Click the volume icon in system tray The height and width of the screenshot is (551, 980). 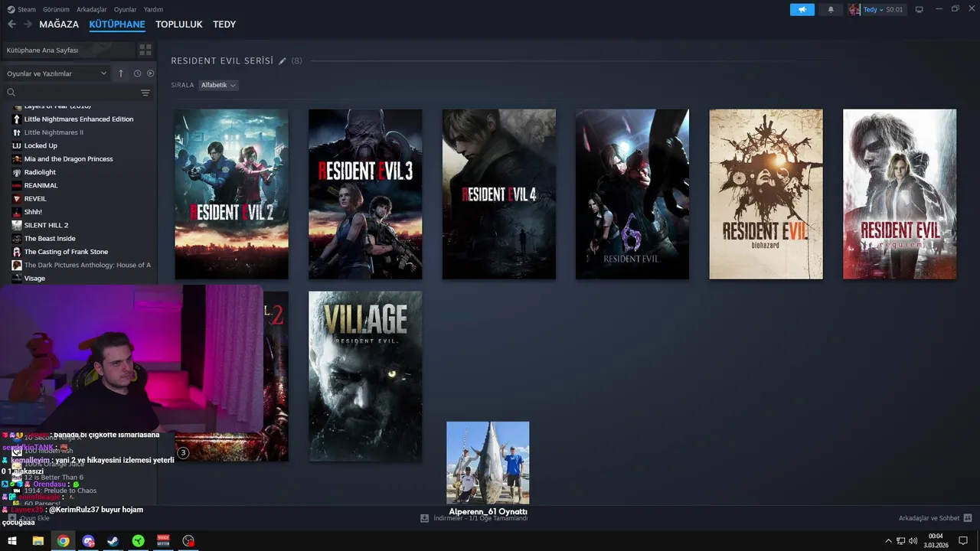pos(913,541)
